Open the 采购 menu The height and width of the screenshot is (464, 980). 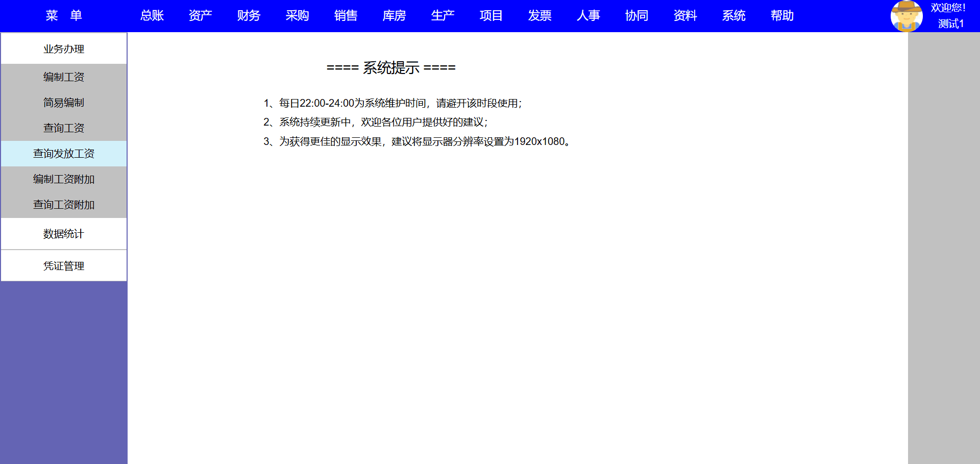click(x=297, y=16)
